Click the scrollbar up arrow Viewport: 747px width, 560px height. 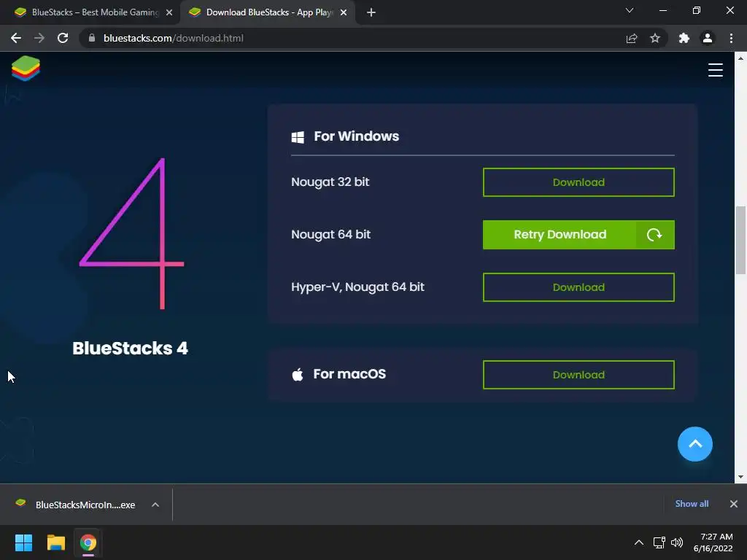pos(740,58)
